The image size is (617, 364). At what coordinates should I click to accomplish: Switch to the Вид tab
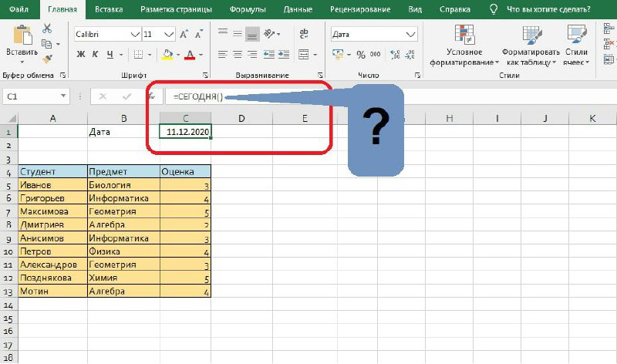[415, 9]
